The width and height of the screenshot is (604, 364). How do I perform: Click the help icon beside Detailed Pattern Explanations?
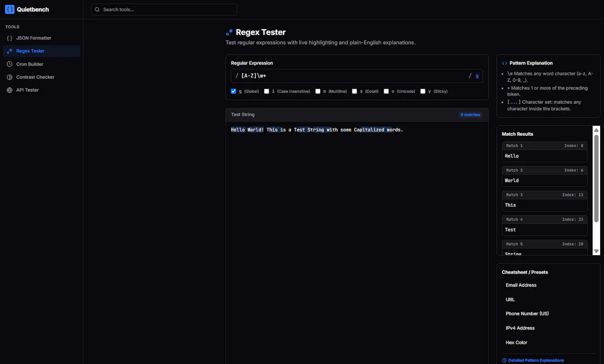(504, 361)
